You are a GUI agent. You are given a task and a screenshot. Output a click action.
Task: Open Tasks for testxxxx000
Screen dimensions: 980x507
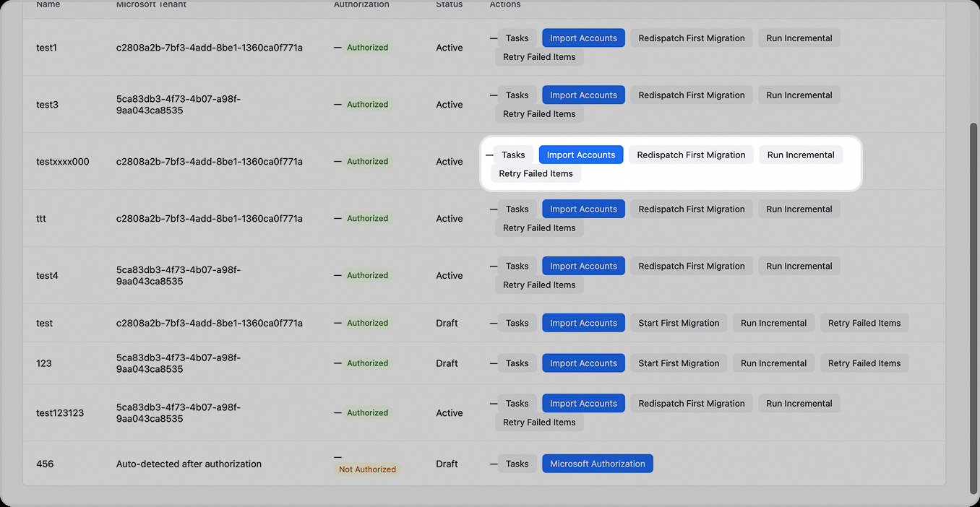(x=513, y=155)
